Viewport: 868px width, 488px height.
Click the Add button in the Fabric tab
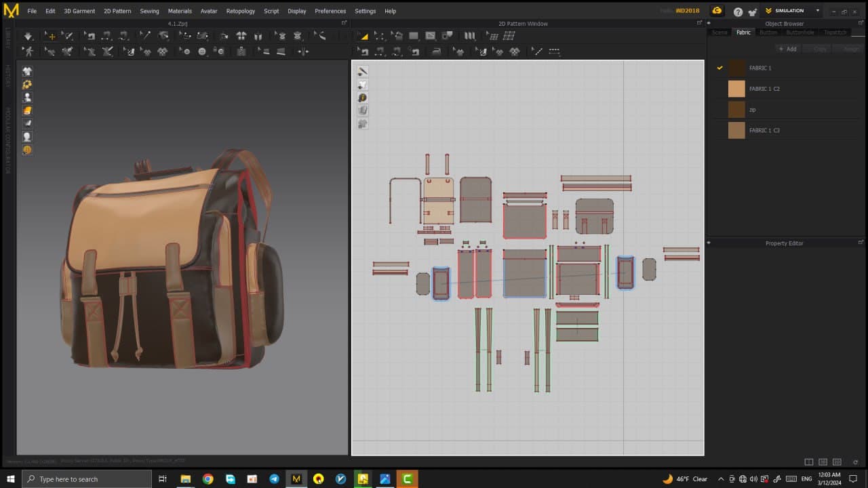[x=788, y=49]
